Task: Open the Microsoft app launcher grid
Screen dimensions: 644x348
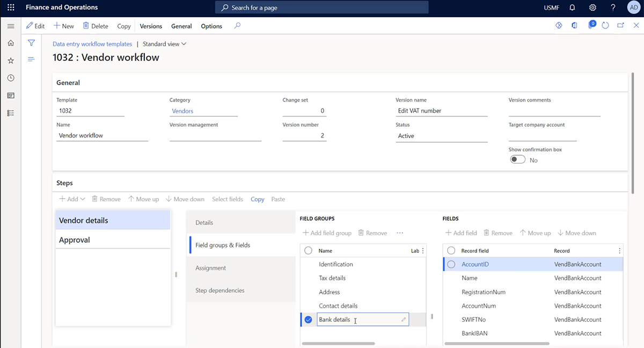Action: [10, 7]
